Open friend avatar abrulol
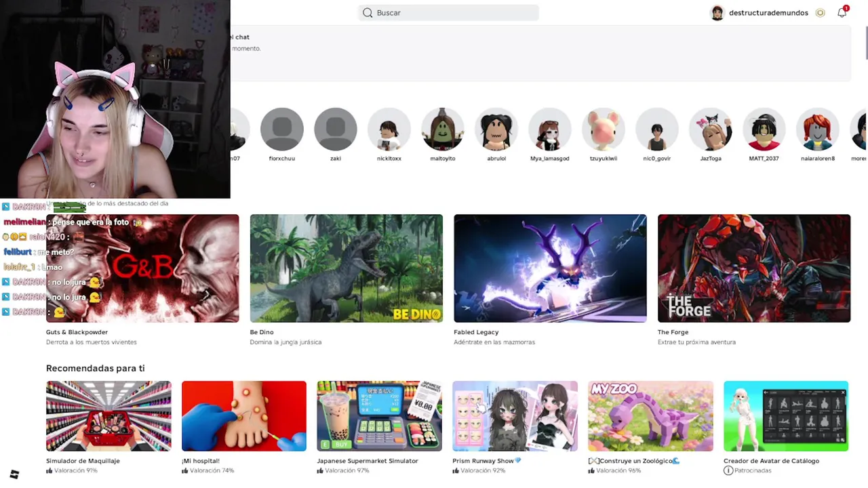 click(x=496, y=129)
